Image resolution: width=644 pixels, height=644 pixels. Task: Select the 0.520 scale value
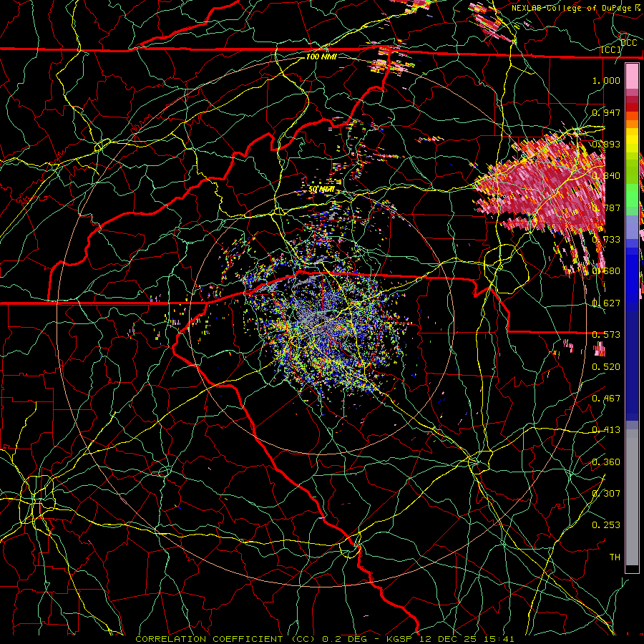[606, 367]
